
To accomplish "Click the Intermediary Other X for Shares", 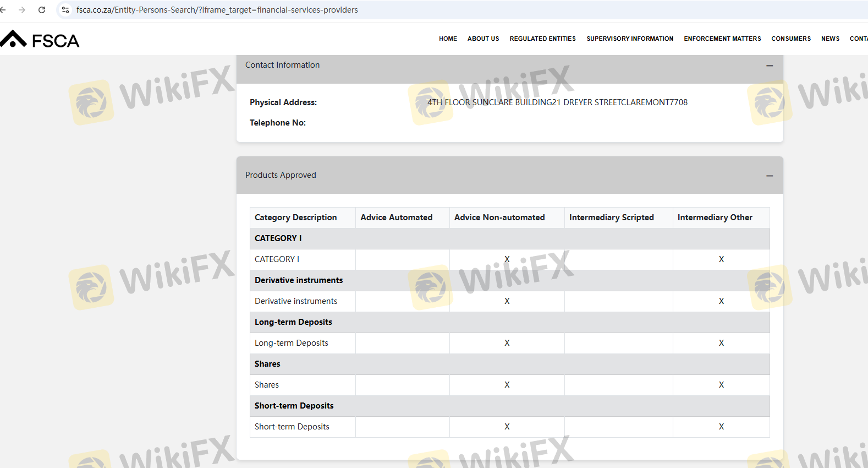I will (721, 385).
